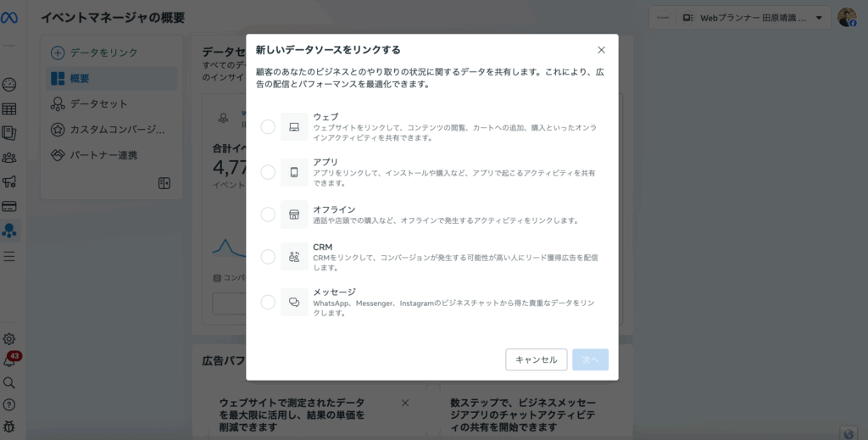Screen dimensions: 868x440
Task: Choose the オフライン radio button
Action: [268, 214]
